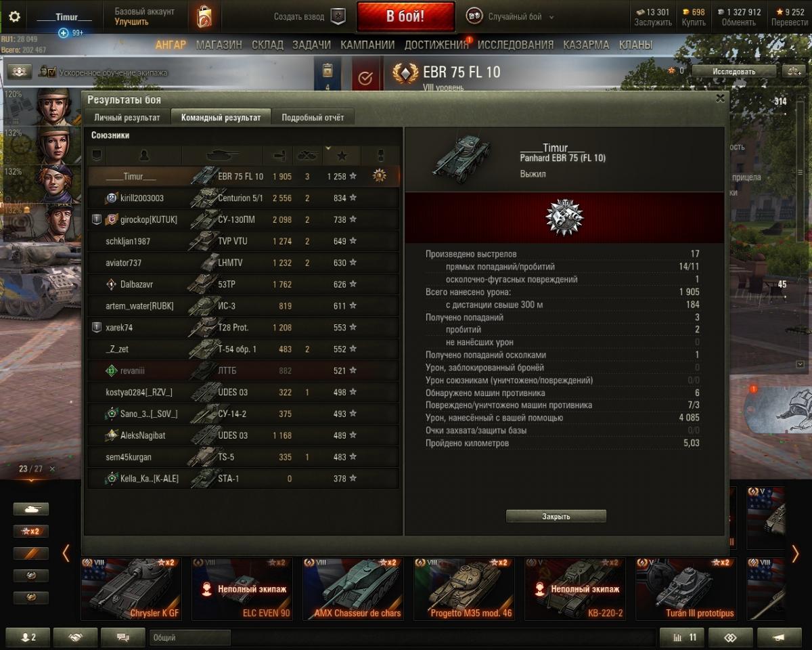Open the chat channels icon

[123, 637]
